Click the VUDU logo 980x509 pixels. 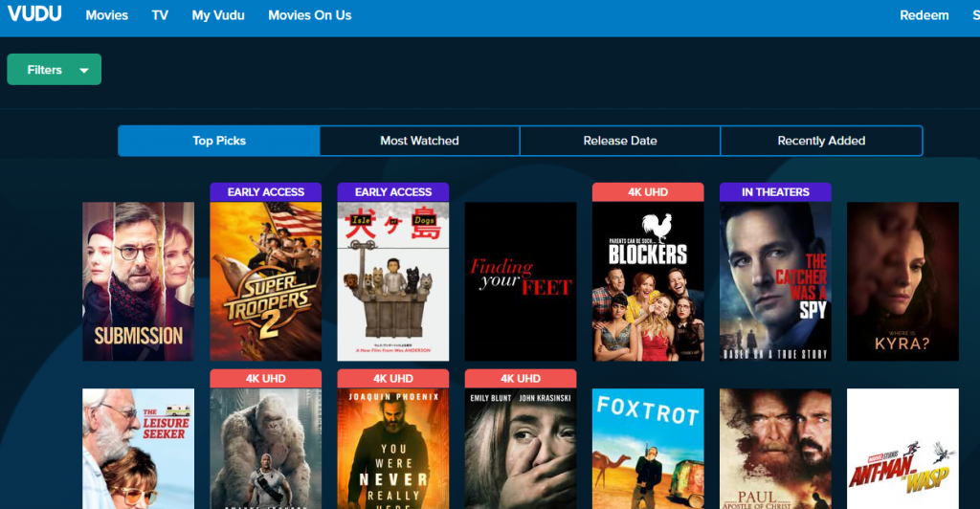click(34, 13)
